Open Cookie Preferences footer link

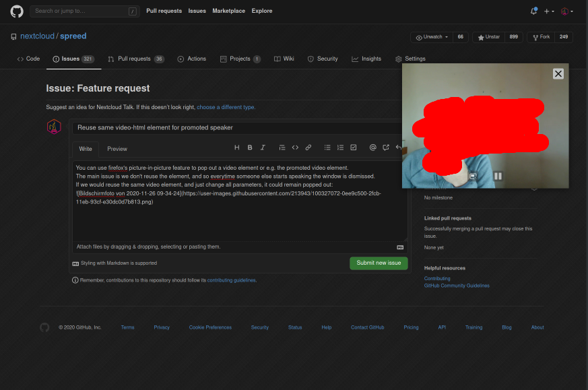(210, 327)
